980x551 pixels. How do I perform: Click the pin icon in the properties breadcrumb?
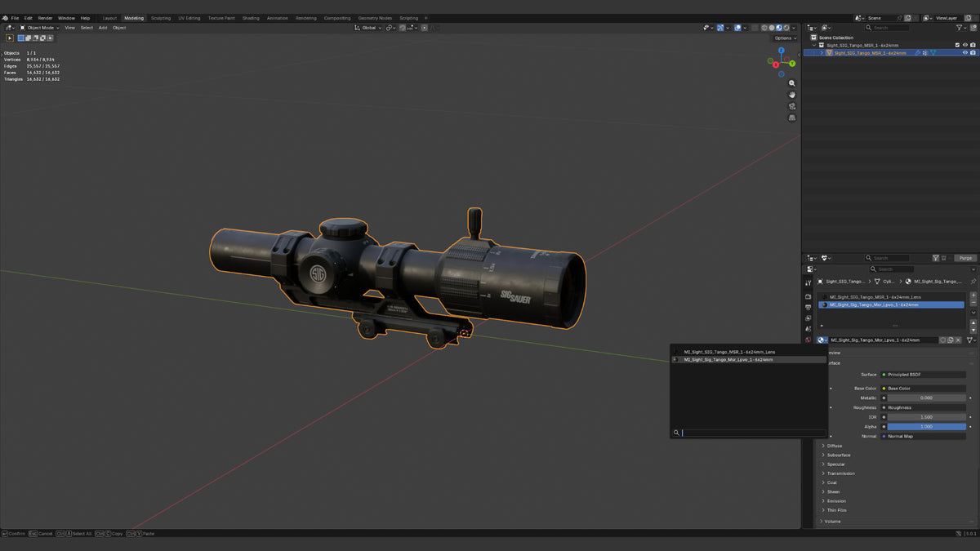point(973,281)
